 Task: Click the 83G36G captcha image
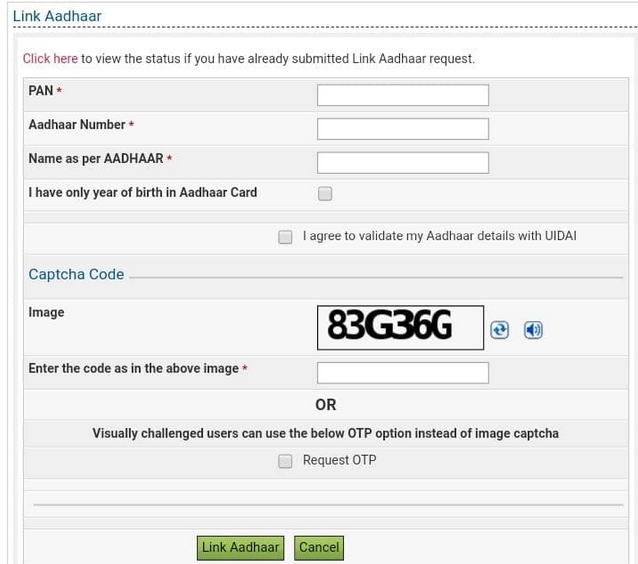tap(400, 327)
